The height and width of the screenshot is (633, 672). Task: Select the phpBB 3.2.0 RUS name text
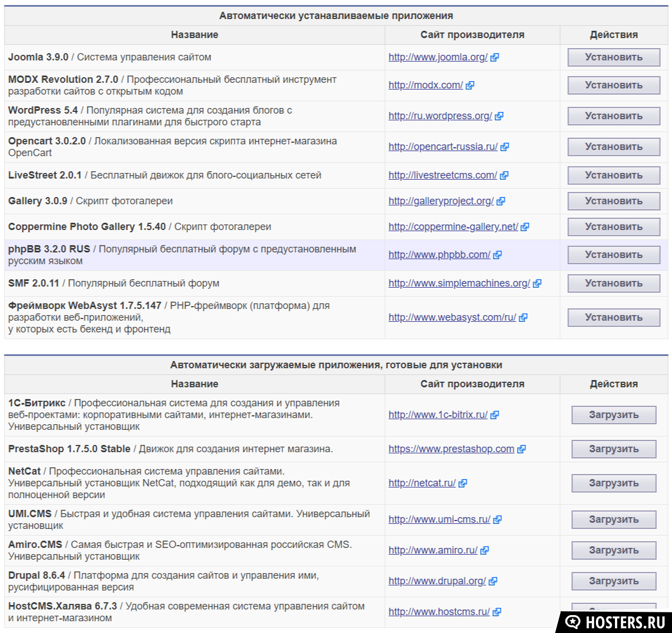(49, 249)
